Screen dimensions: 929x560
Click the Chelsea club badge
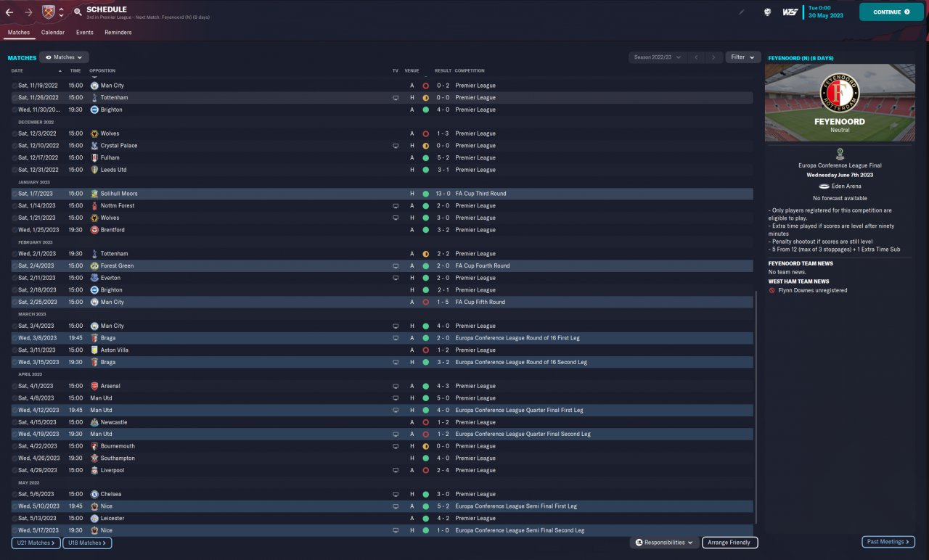pos(94,494)
